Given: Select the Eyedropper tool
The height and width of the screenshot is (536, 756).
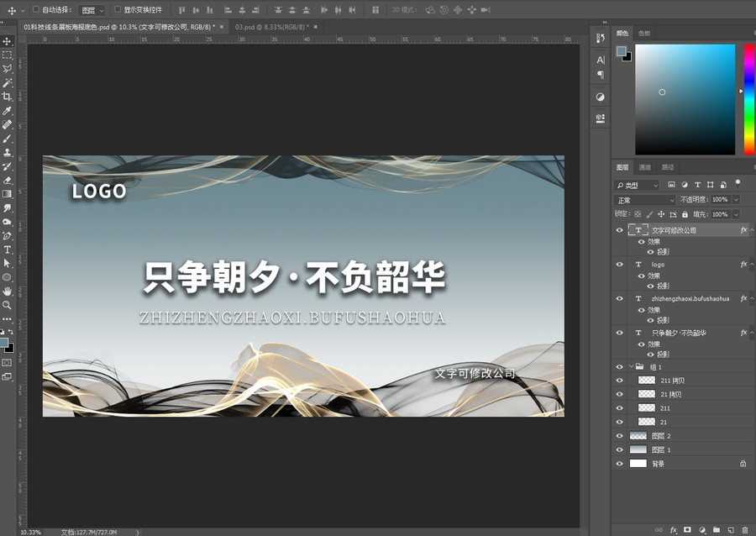Looking at the screenshot, I should 8,111.
